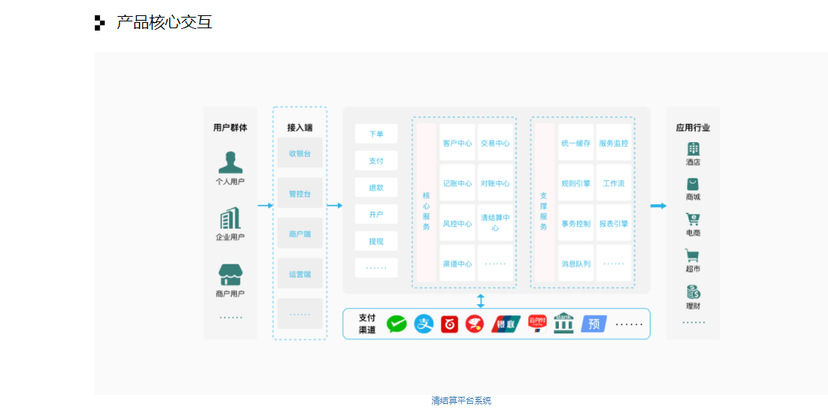Image resolution: width=828 pixels, height=409 pixels.
Task: Open the 风控中心 service tile
Action: (457, 223)
